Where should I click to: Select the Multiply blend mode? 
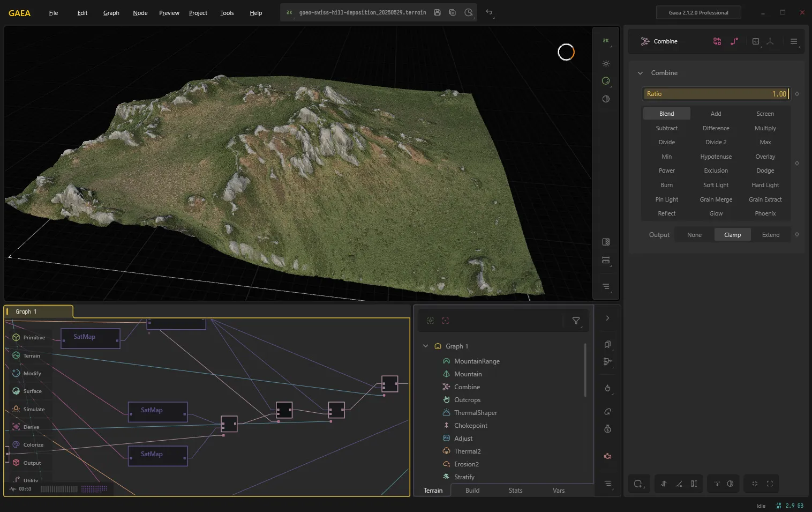(x=765, y=128)
